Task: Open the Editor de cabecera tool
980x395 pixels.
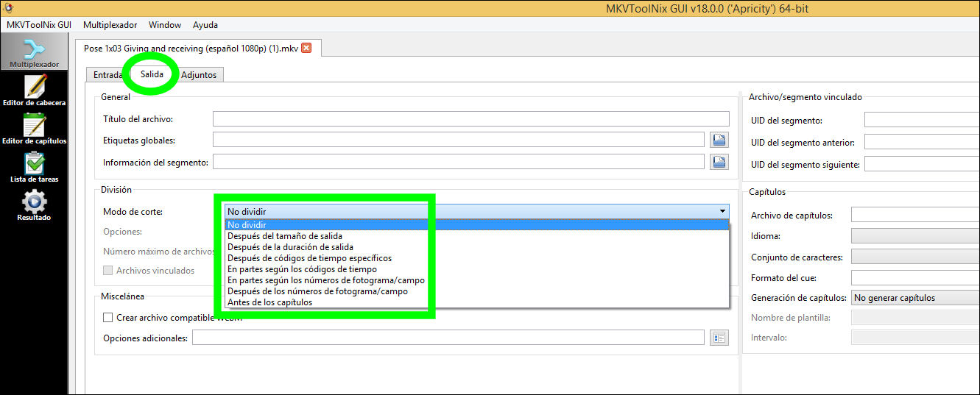Action: click(34, 90)
